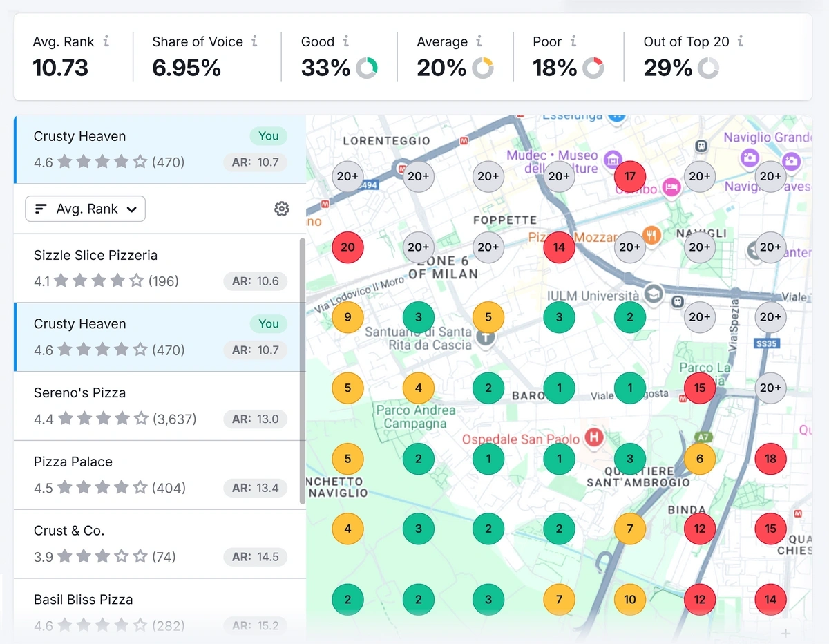Click the metro icon beside LORENTEGGIO label
Viewport: 829px width, 644px height.
(463, 140)
